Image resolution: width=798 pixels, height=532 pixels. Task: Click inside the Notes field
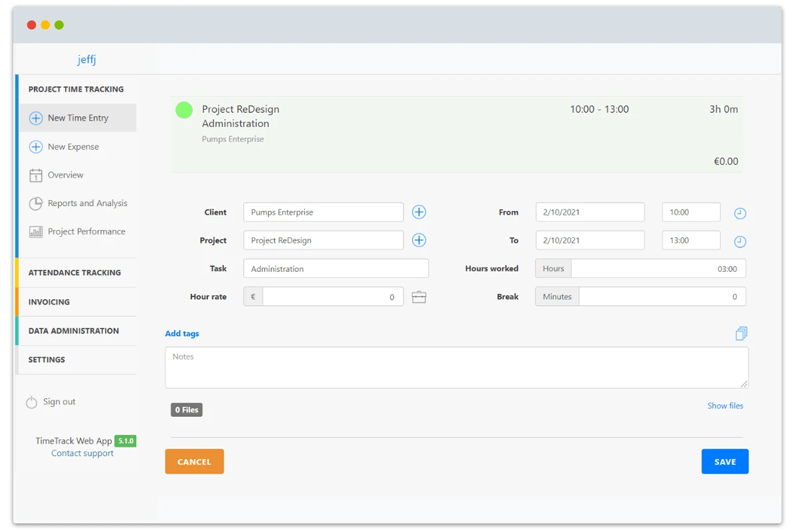[x=456, y=367]
